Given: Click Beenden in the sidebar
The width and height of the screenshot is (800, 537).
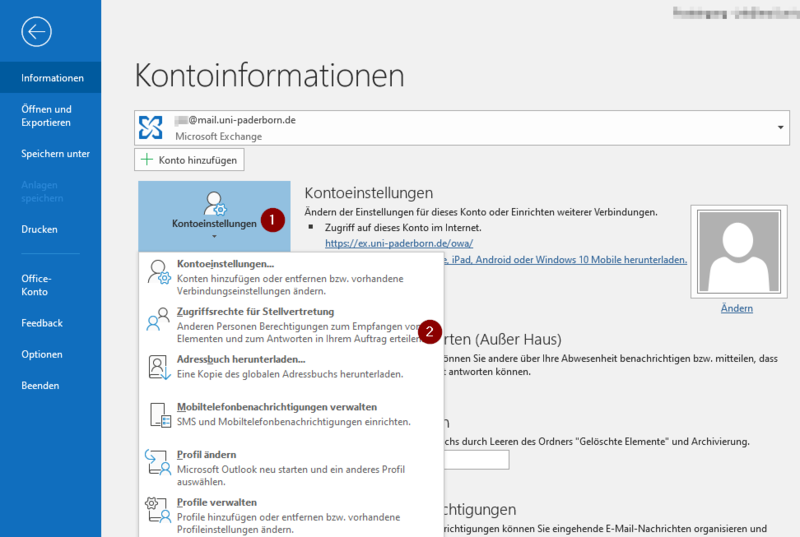Looking at the screenshot, I should tap(51, 386).
